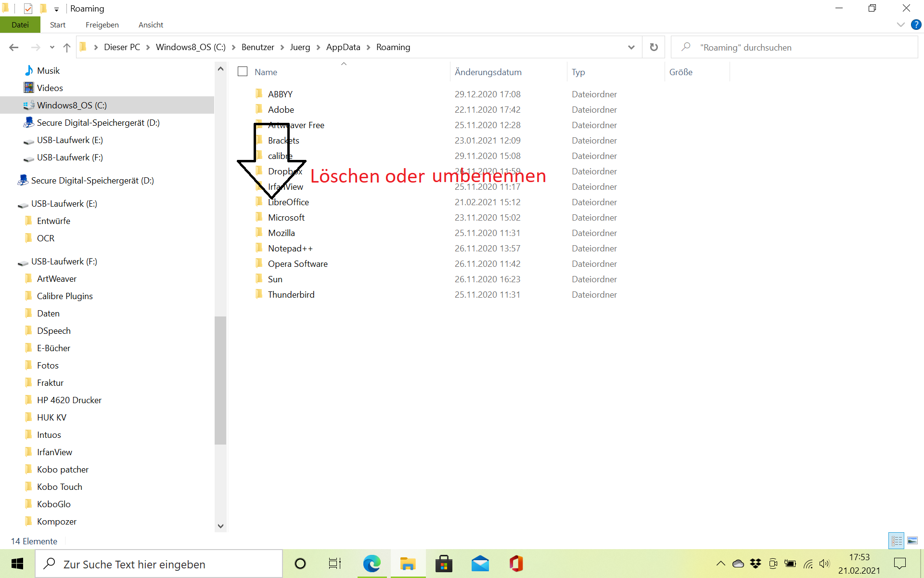The height and width of the screenshot is (578, 924).
Task: Click the ABBYY folder icon
Action: (x=259, y=93)
